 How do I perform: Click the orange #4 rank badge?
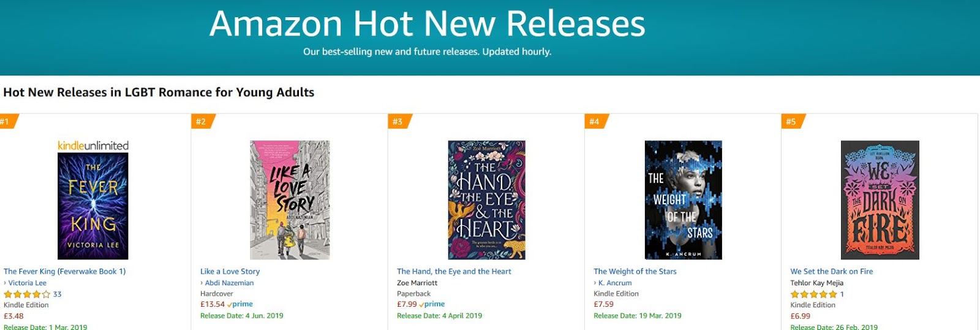(x=595, y=121)
